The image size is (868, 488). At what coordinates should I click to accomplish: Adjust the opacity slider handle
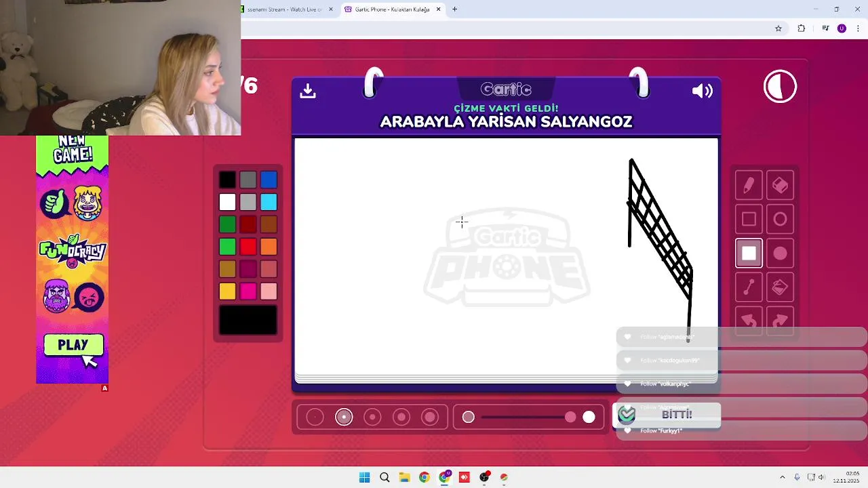pyautogui.click(x=570, y=418)
